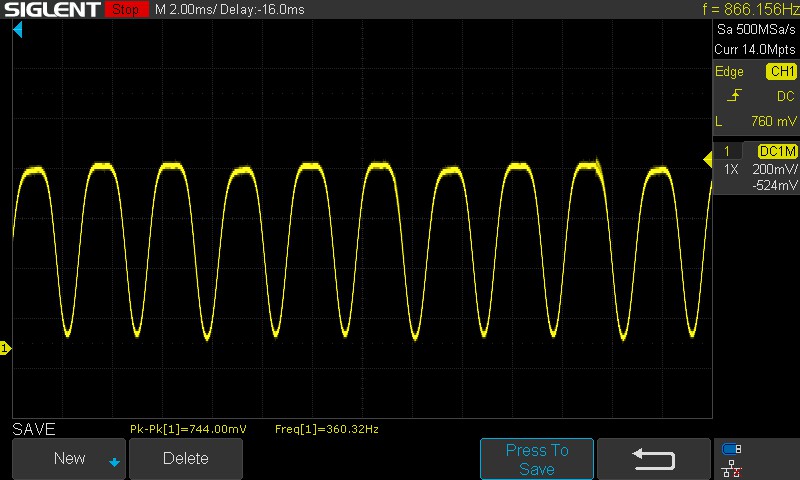This screenshot has width=800, height=480.
Task: Click the rising edge slope icon
Action: [734, 95]
